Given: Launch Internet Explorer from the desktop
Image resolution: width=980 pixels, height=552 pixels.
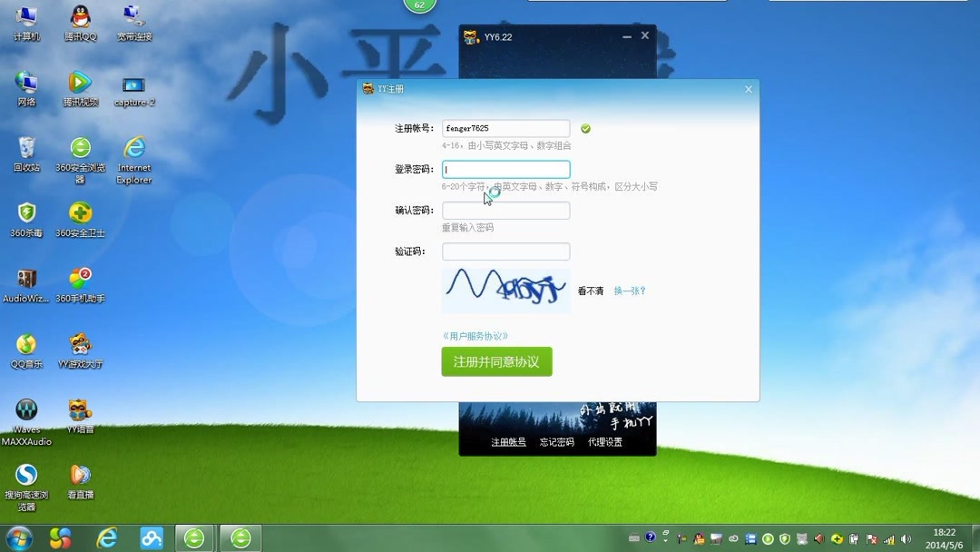Looking at the screenshot, I should [133, 147].
